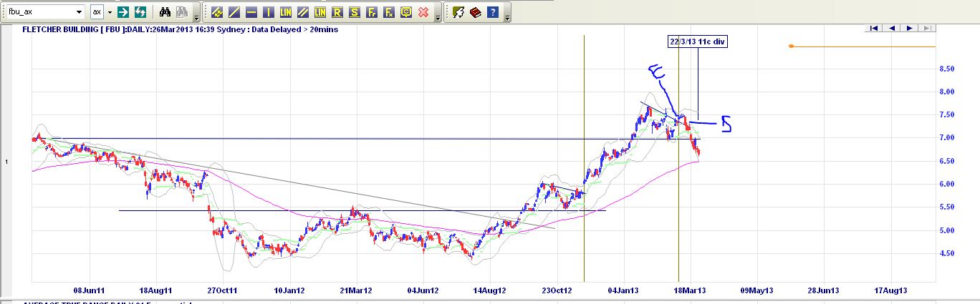Jump to the first chart data
Image resolution: width=980 pixels, height=304 pixels.
(x=874, y=28)
